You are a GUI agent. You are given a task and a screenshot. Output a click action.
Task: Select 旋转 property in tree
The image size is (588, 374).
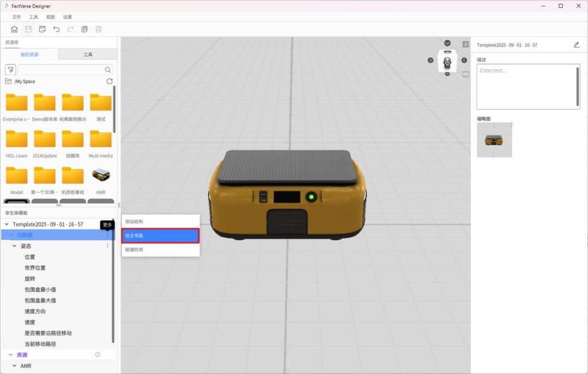[30, 278]
